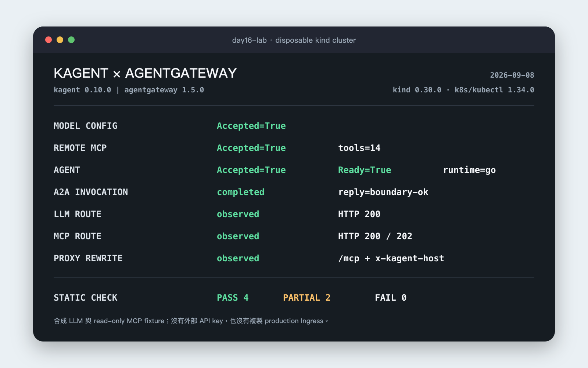This screenshot has height=368, width=588.
Task: Click the PASS 4 count
Action: coord(233,298)
